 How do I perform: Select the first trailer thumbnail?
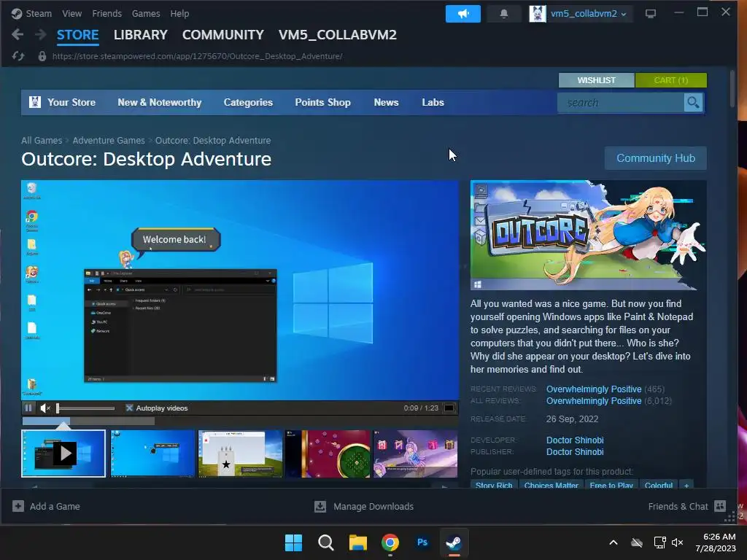[x=63, y=454]
